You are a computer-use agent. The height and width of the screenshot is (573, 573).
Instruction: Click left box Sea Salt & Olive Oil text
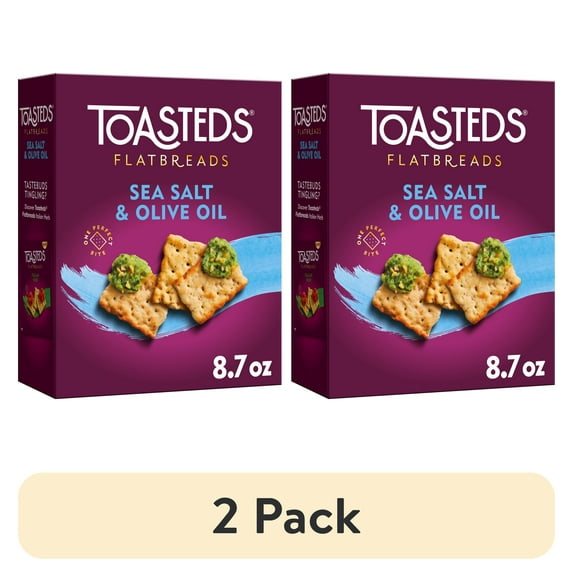click(171, 202)
